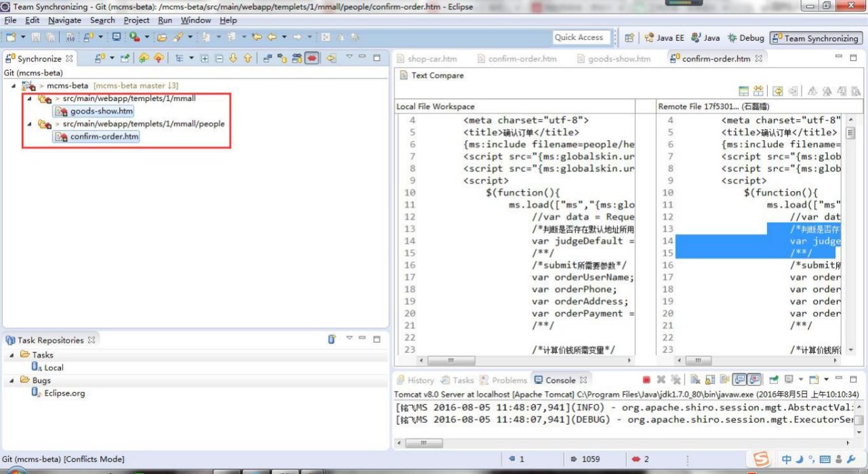Viewport: 868px width, 474px height.
Task: Terminate the console with the red stop icon
Action: tap(646, 379)
